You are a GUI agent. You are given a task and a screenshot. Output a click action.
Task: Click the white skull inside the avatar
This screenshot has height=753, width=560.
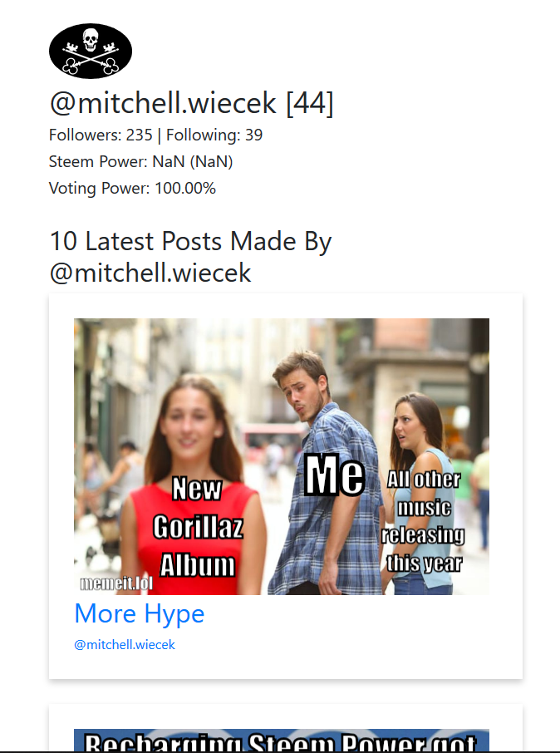91,39
